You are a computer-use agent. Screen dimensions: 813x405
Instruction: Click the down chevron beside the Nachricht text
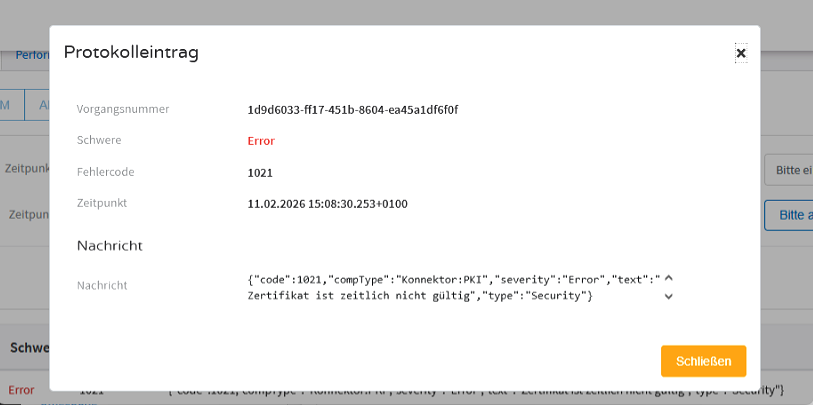668,297
